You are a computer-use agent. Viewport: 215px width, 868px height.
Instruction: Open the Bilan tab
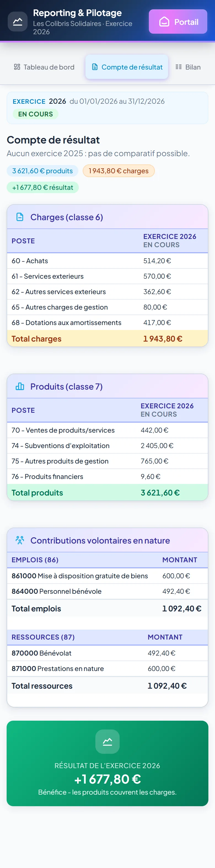188,67
